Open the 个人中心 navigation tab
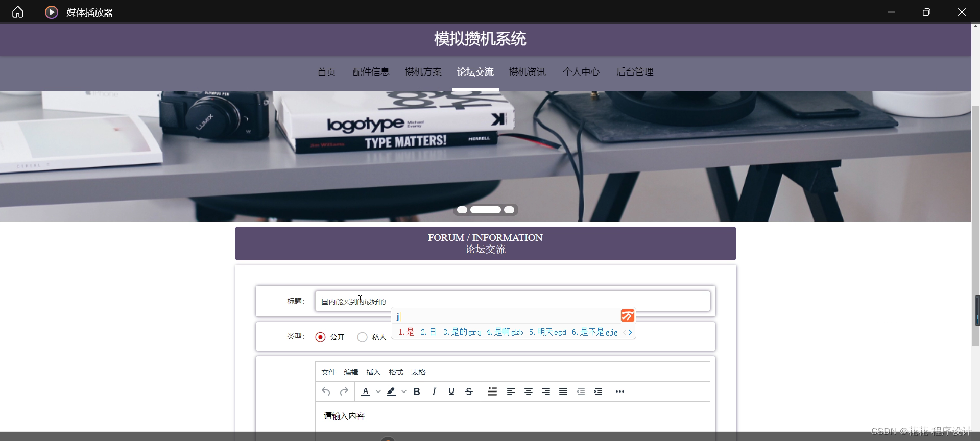Image resolution: width=980 pixels, height=441 pixels. pyautogui.click(x=581, y=72)
